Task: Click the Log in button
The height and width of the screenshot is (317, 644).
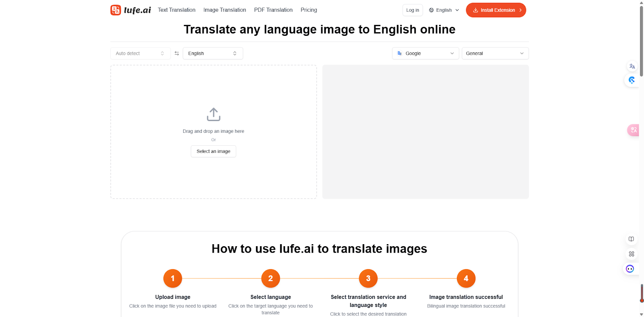Action: [x=413, y=10]
